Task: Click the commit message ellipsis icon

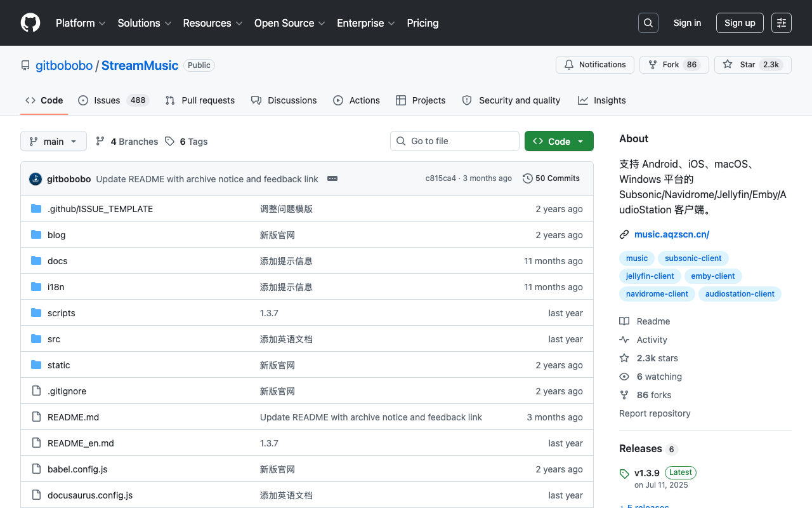Action: tap(332, 178)
